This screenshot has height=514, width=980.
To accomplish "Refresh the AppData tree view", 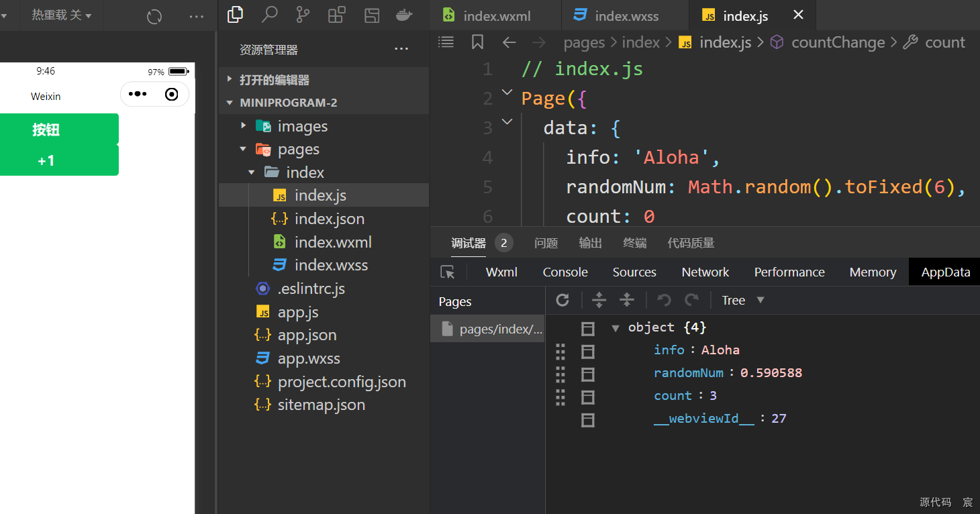I will 562,300.
